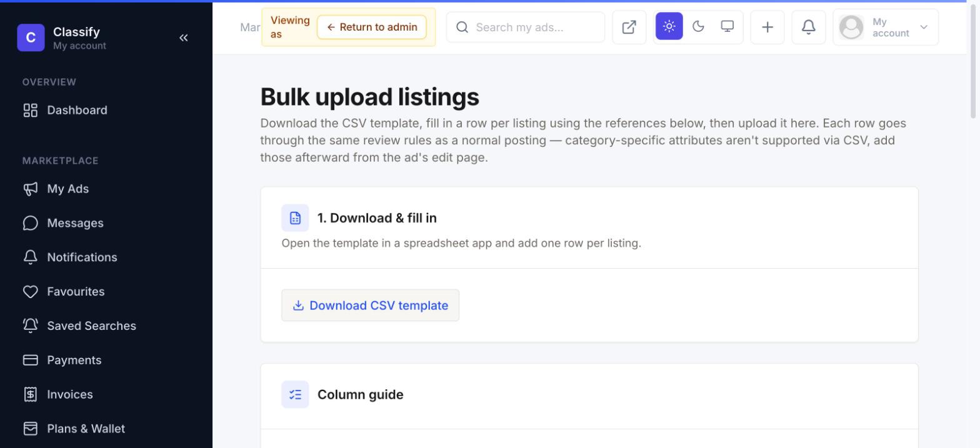Click the Dashboard grid icon
980x448 pixels.
[30, 111]
